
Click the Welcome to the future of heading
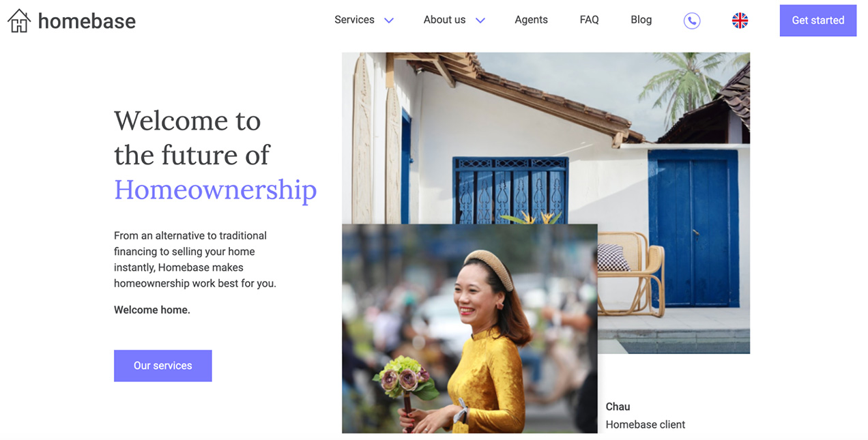click(x=192, y=138)
